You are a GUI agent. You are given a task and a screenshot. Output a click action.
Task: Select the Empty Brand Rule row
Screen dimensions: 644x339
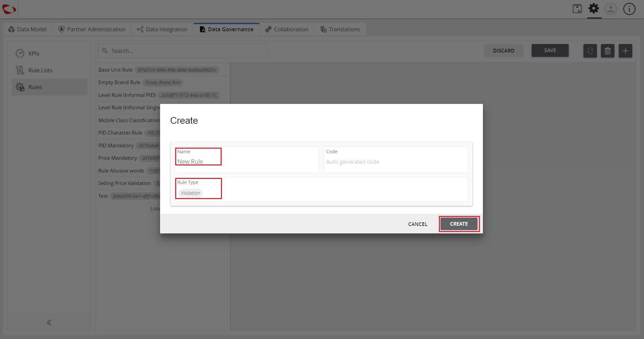point(163,82)
